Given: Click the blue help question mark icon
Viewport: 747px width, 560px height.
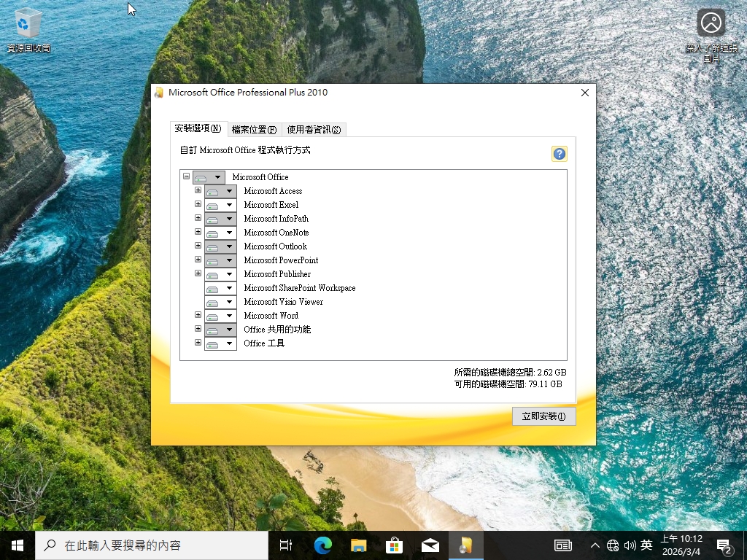Looking at the screenshot, I should (x=560, y=154).
